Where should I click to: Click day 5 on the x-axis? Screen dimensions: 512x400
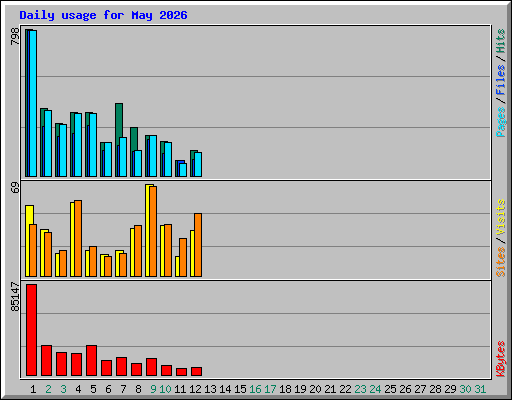tap(93, 389)
